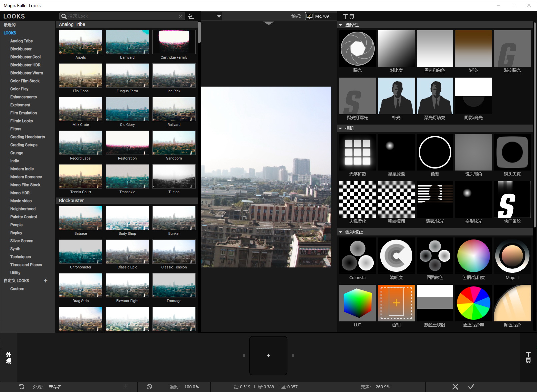Collapse the 相机 tools section

tap(340, 129)
